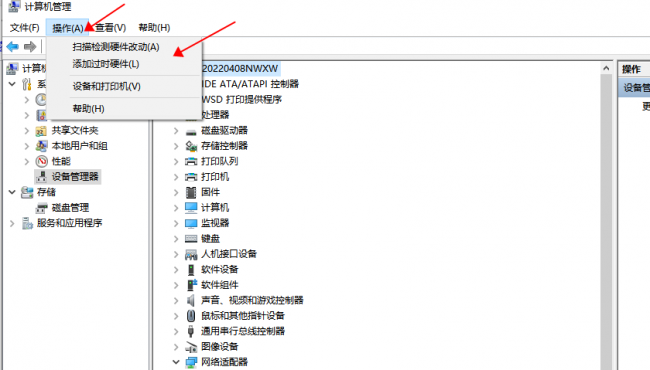The height and width of the screenshot is (370, 650).
Task: Click the 设备管理器 icon in tree
Action: (41, 177)
